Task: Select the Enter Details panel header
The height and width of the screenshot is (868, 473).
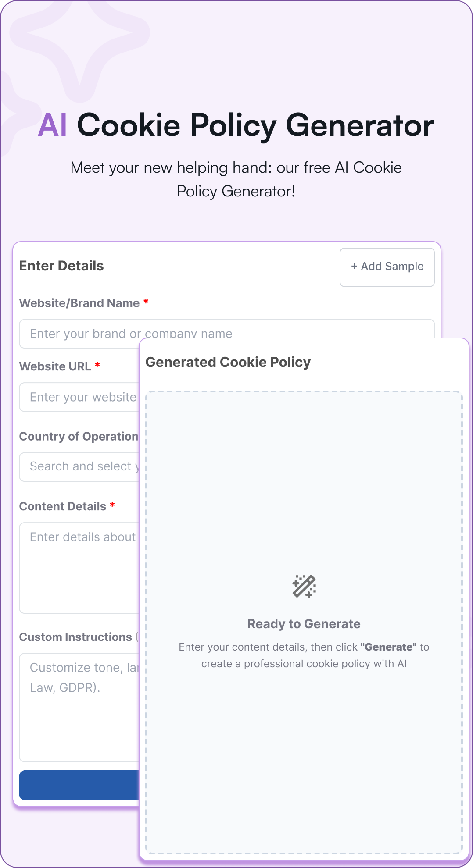Action: [x=61, y=266]
